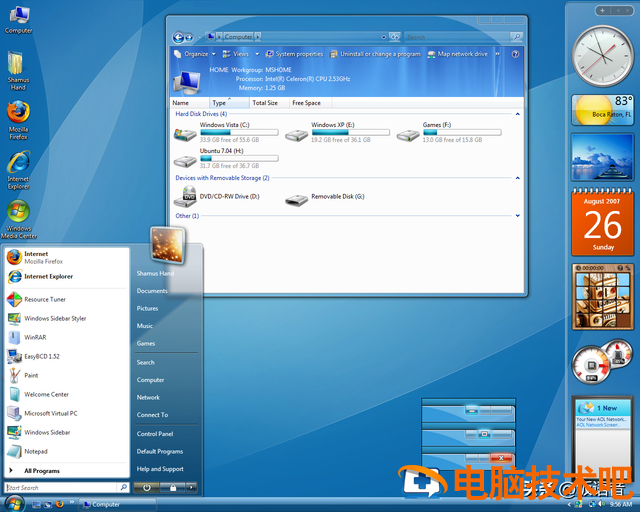Screen dimensions: 640x512
Task: Open Resource Tuner from Start menu
Action: 67,299
